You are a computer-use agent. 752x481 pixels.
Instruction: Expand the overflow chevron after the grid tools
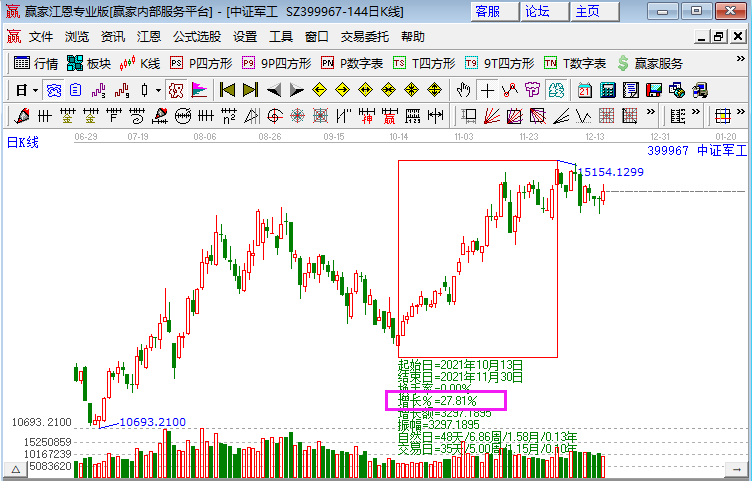point(650,112)
